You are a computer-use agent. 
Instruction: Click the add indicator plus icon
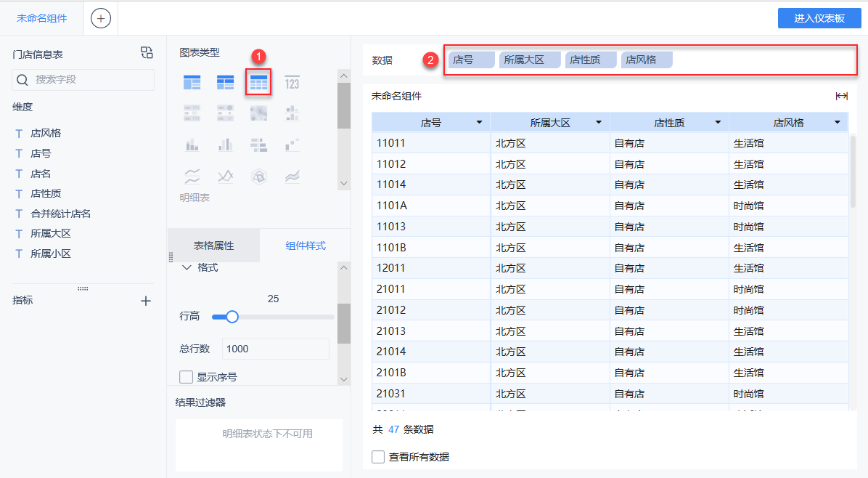point(146,301)
